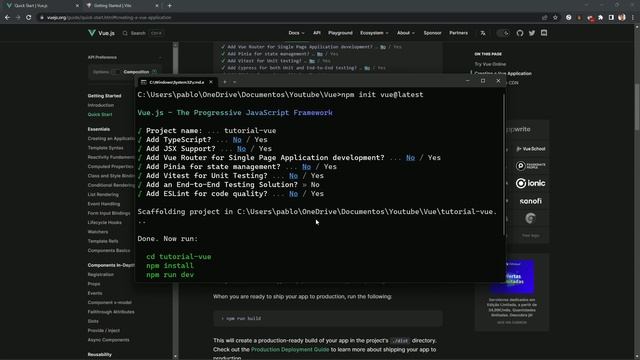Open Appwrite sponsor logo
This screenshot has height=360, width=640.
[518, 129]
